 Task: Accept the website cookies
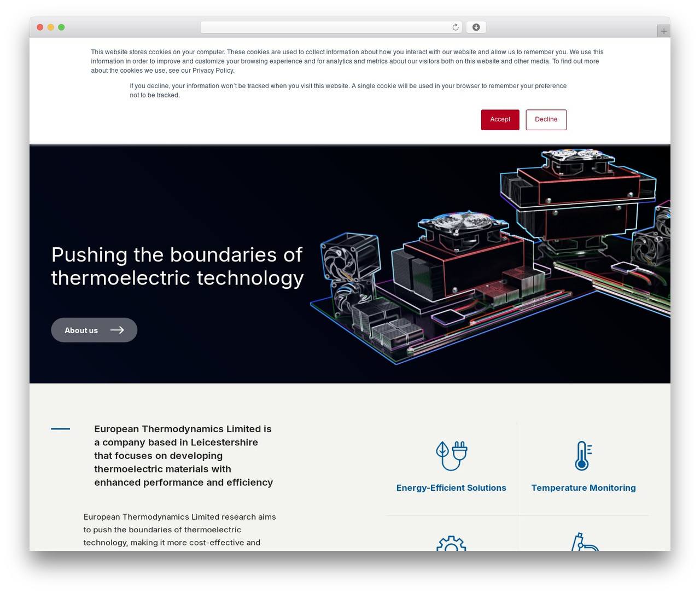(x=500, y=120)
